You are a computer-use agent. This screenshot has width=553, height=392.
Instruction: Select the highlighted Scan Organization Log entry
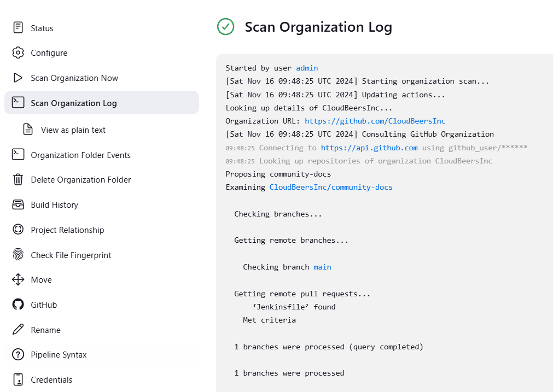[79, 102]
